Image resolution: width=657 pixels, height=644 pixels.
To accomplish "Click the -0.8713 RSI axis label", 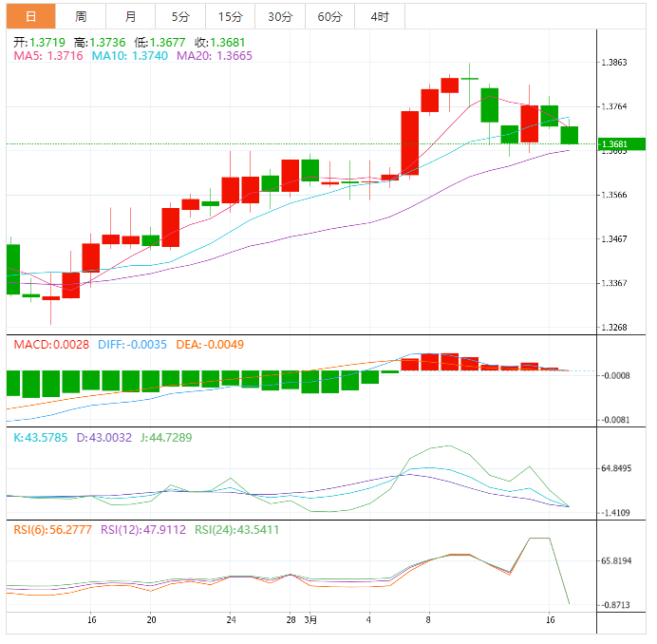I will [x=615, y=605].
